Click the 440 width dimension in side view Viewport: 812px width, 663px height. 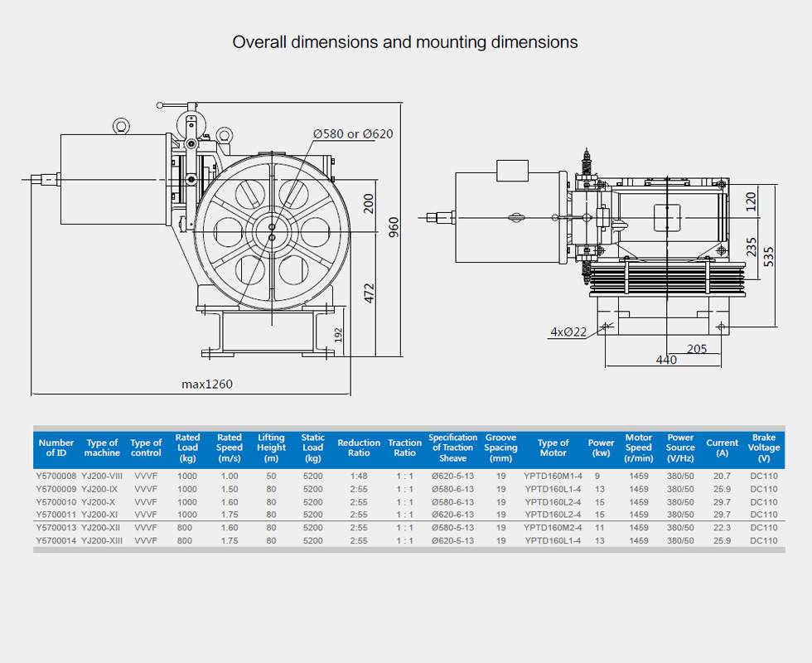[x=666, y=360]
